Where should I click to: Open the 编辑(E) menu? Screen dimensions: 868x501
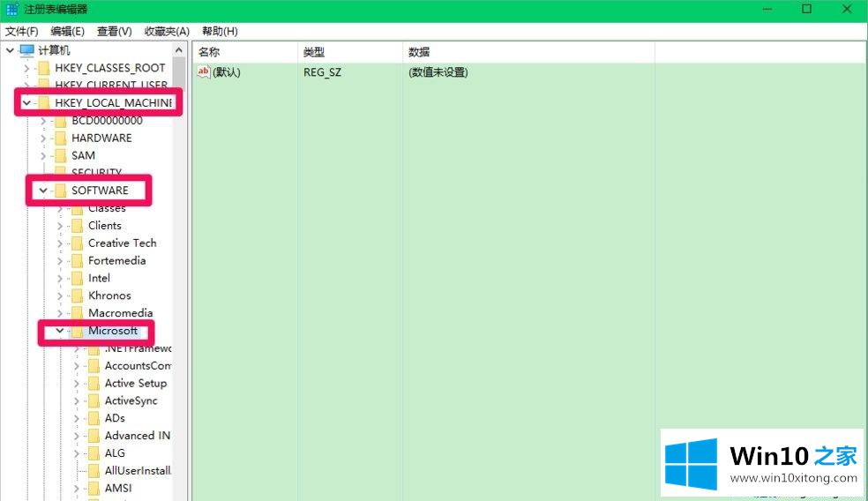[x=68, y=32]
